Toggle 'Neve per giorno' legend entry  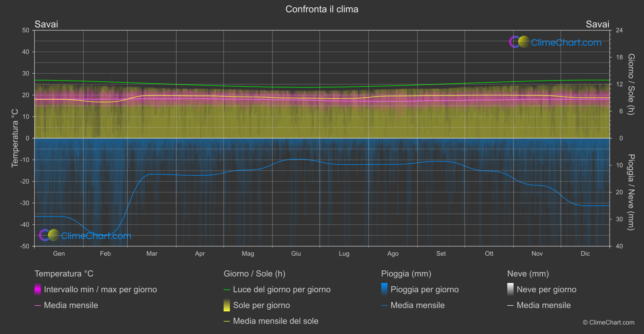click(x=547, y=289)
